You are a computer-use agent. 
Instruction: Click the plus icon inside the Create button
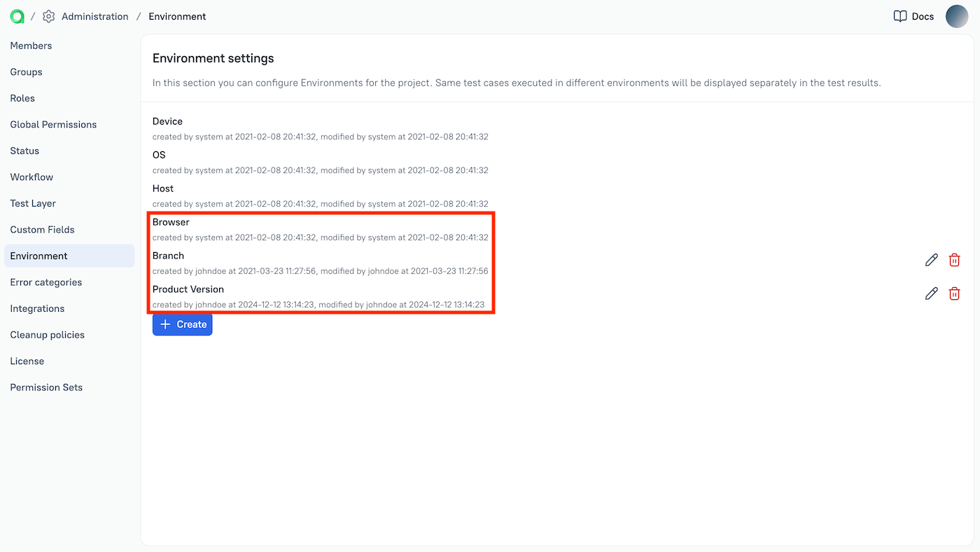[164, 324]
